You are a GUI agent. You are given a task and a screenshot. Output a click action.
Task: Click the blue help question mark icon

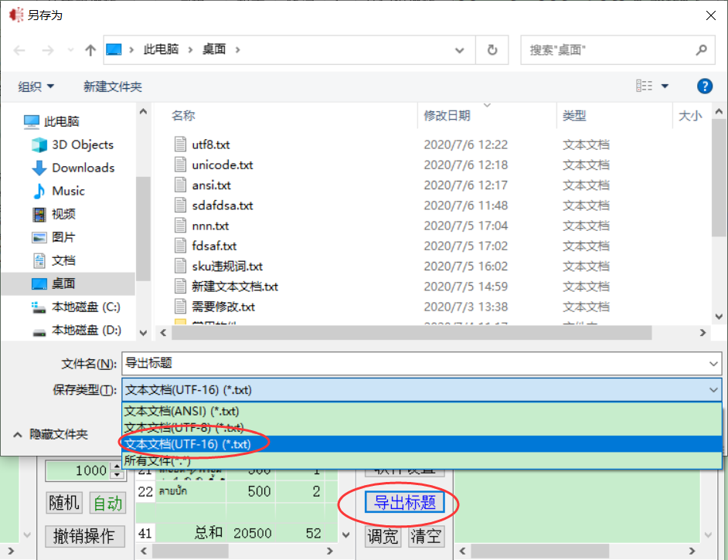(704, 86)
